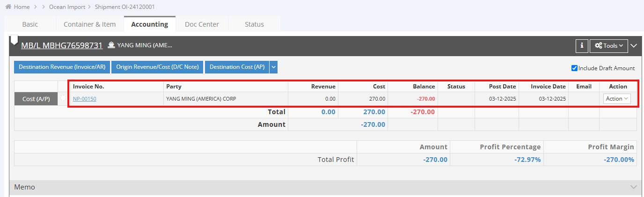Expand the Memo section chevron
Viewport: 644px width, 197px height.
(634, 187)
